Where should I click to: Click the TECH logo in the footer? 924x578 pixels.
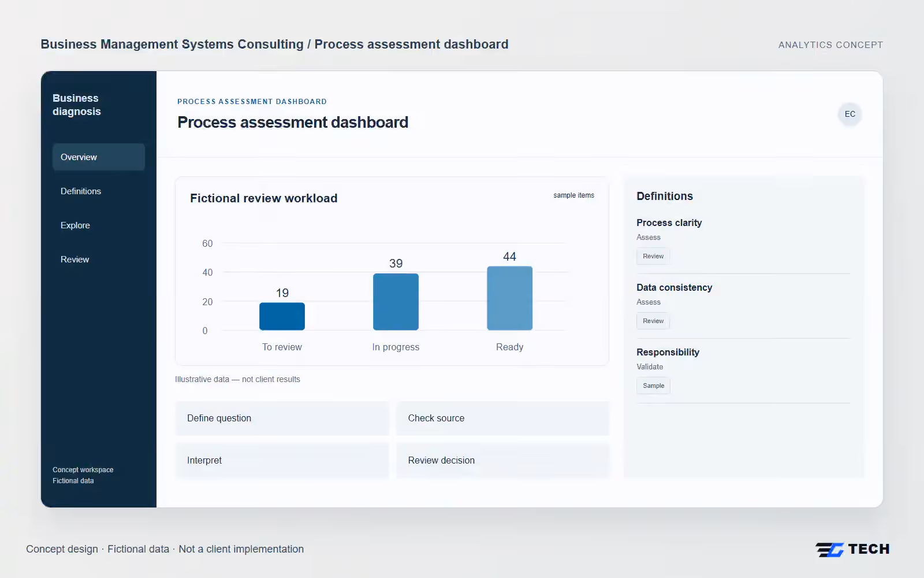point(852,549)
